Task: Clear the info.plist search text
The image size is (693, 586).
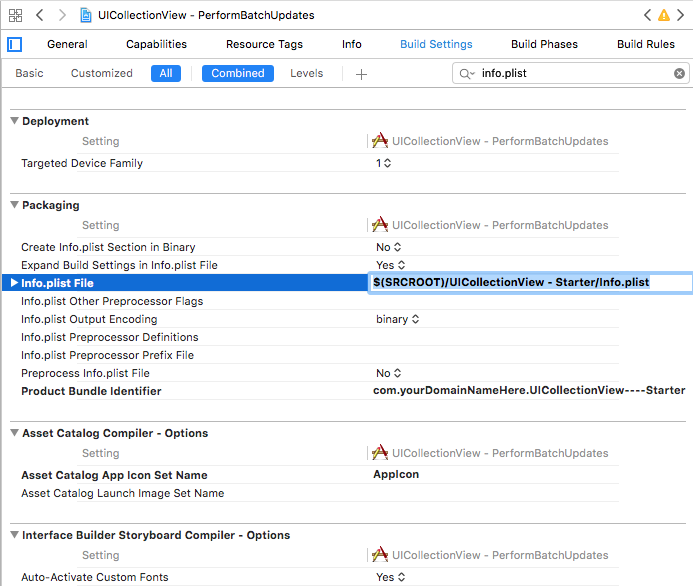Action: coord(679,74)
